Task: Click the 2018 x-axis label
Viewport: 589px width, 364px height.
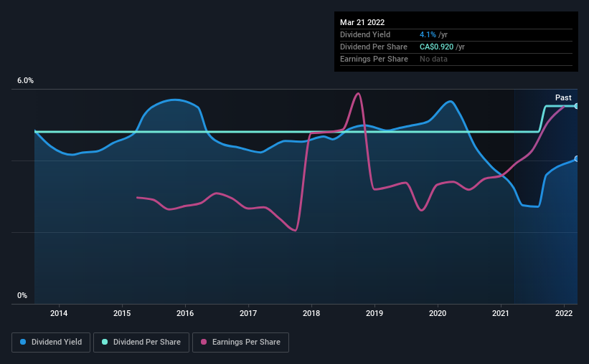Action: (311, 313)
